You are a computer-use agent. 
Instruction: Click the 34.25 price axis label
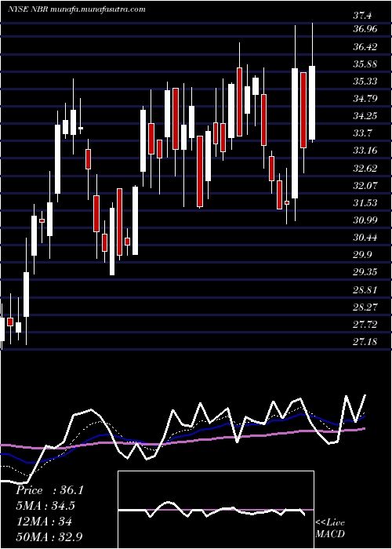pyautogui.click(x=365, y=115)
